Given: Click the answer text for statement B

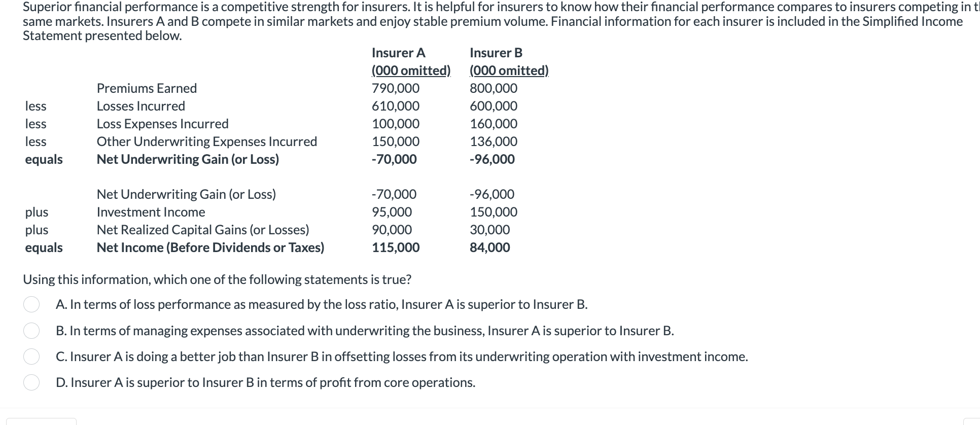Looking at the screenshot, I should point(365,331).
